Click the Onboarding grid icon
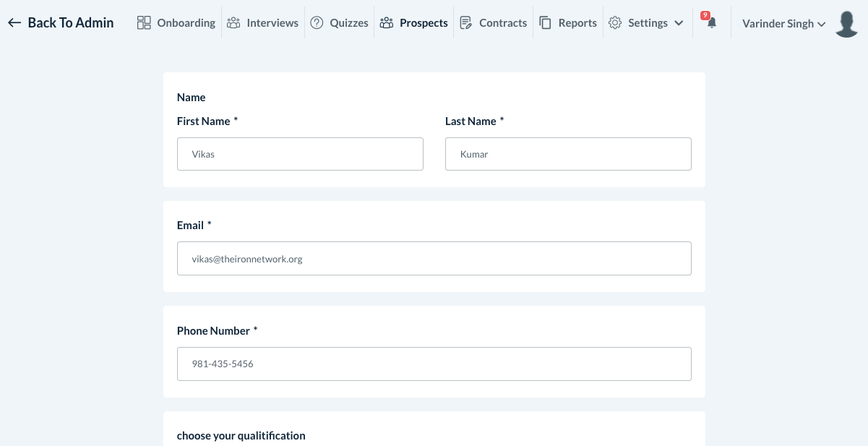The width and height of the screenshot is (868, 446). pos(144,23)
